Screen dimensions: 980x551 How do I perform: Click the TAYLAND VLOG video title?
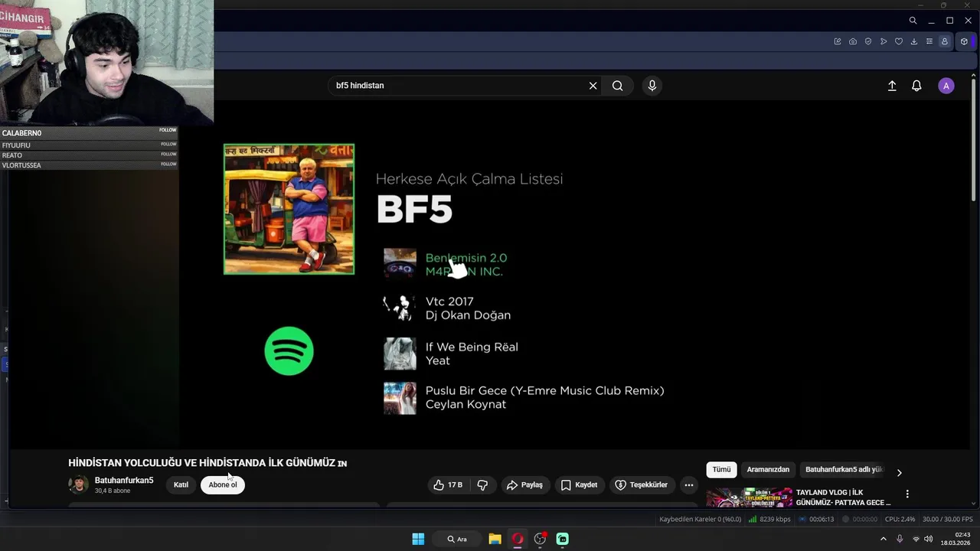[x=843, y=497]
